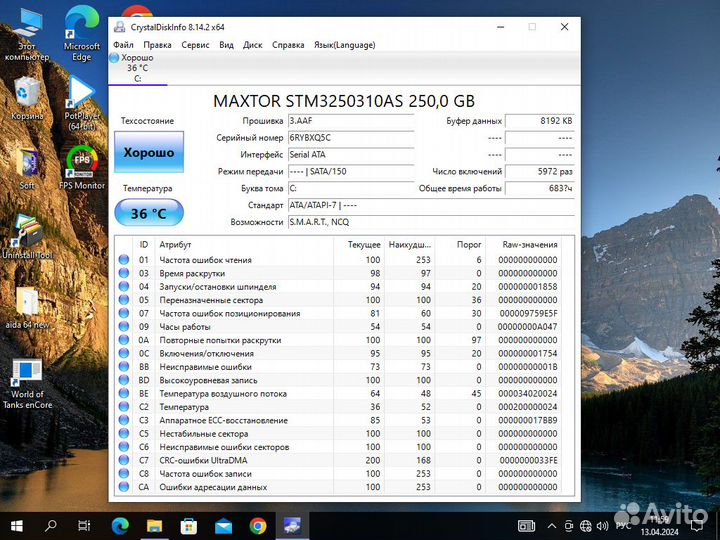Click the Прошивка field showing 3.AAF
The width and height of the screenshot is (720, 540).
coord(351,121)
